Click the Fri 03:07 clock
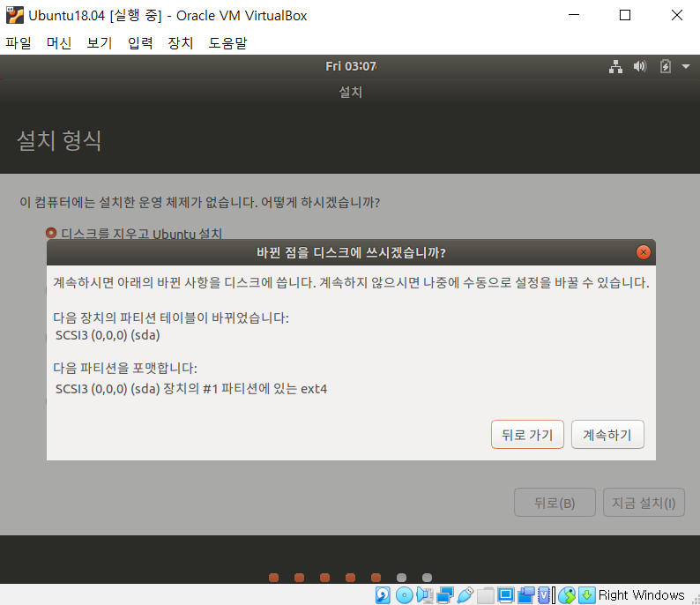Viewport: 700px width, 605px height. point(351,66)
